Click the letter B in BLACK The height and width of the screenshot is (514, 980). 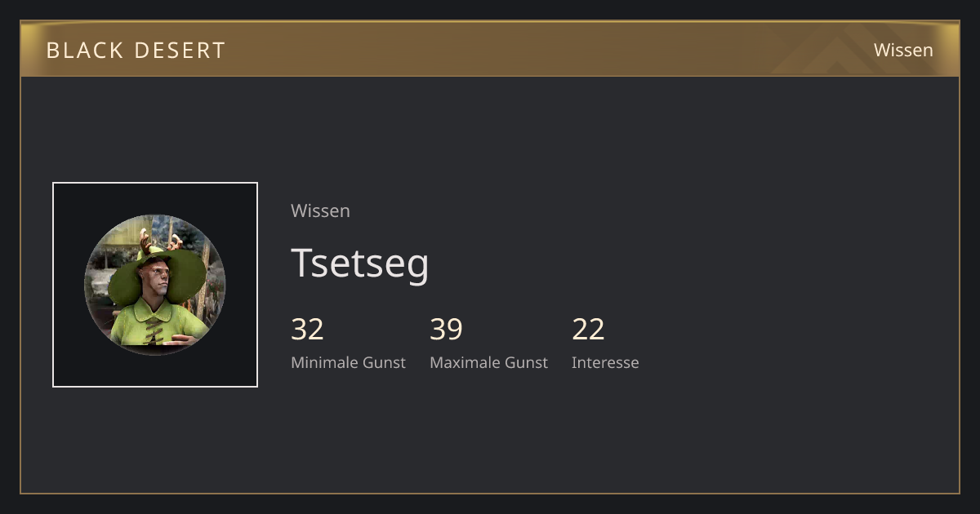52,51
